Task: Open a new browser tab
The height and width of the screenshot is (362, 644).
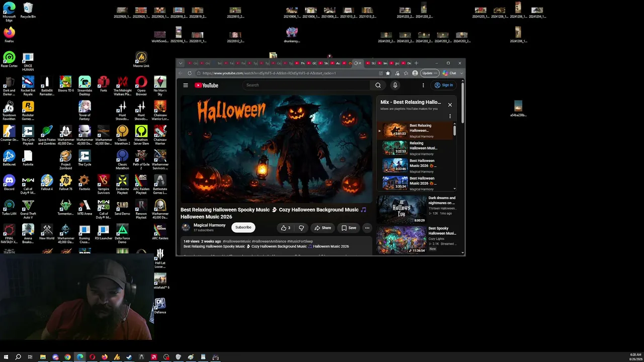Action: click(416, 63)
